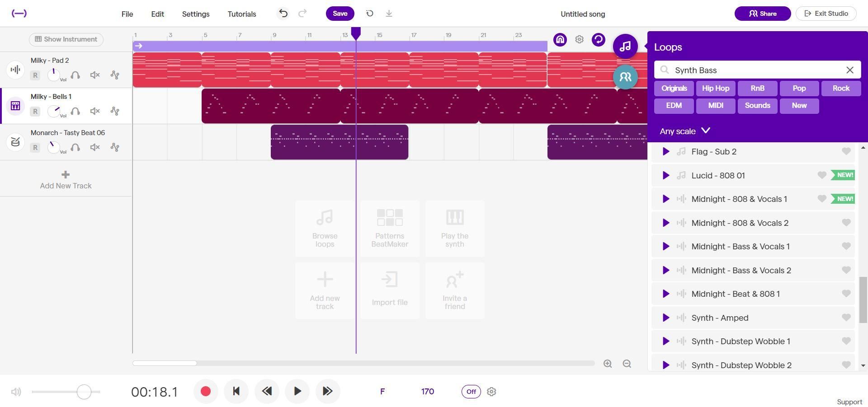Click the teal collaboration icon on the timeline
Screen dimensions: 868x407
pyautogui.click(x=625, y=77)
